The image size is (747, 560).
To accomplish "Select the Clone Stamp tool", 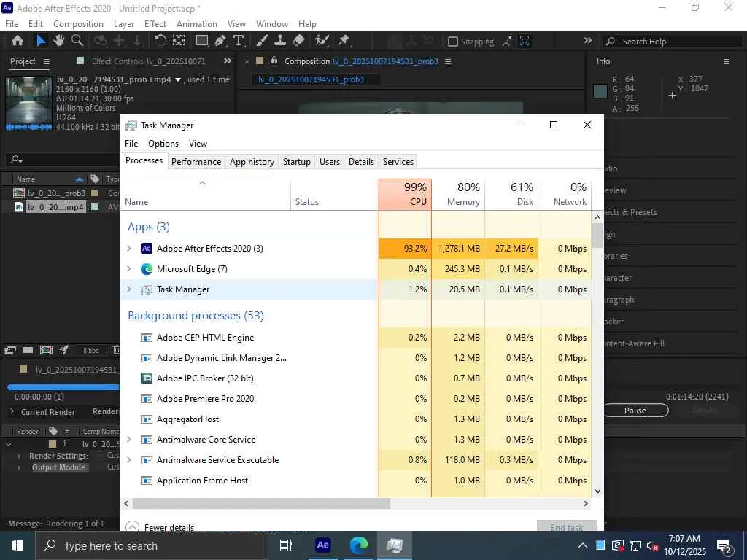I will tap(280, 41).
